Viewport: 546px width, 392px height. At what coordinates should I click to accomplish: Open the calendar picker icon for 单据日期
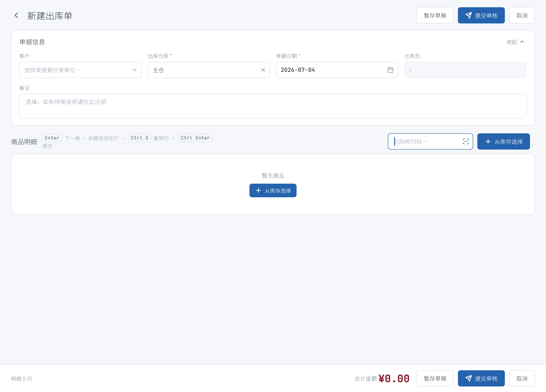point(390,70)
